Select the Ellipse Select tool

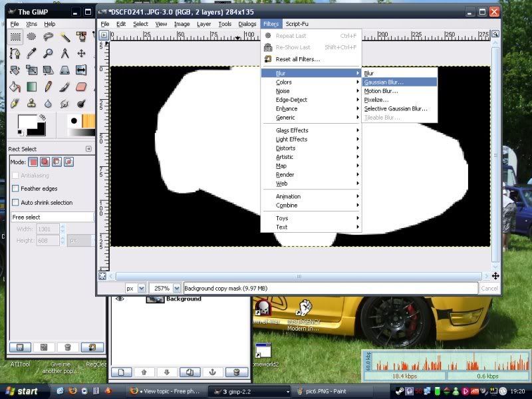pos(31,37)
